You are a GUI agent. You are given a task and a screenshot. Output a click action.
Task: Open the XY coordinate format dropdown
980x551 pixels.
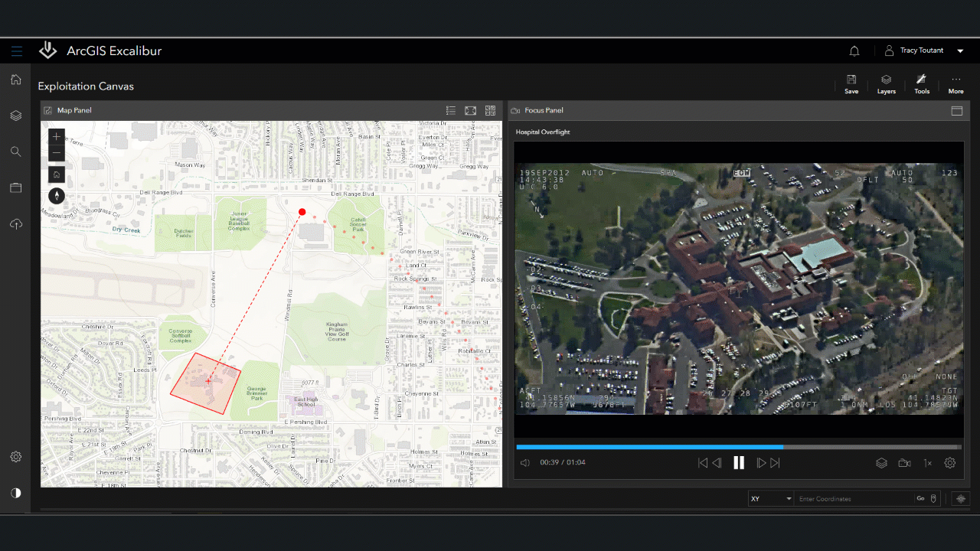pos(771,499)
